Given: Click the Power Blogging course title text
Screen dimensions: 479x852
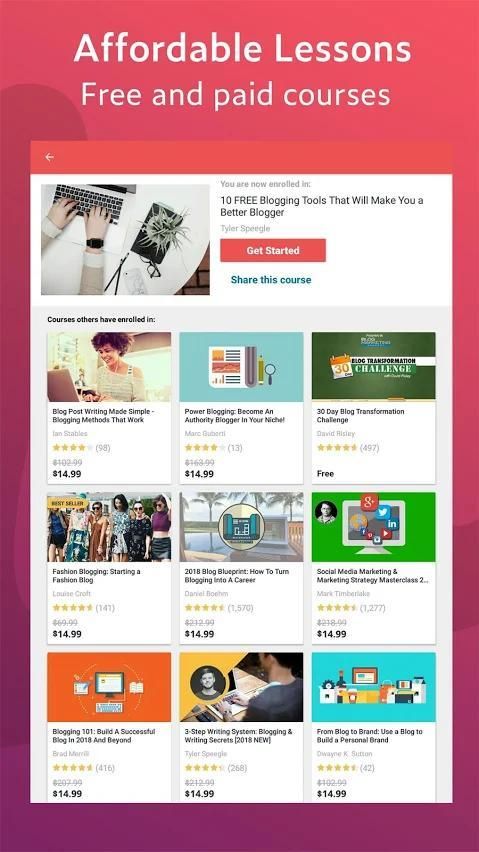Looking at the screenshot, I should click(237, 416).
